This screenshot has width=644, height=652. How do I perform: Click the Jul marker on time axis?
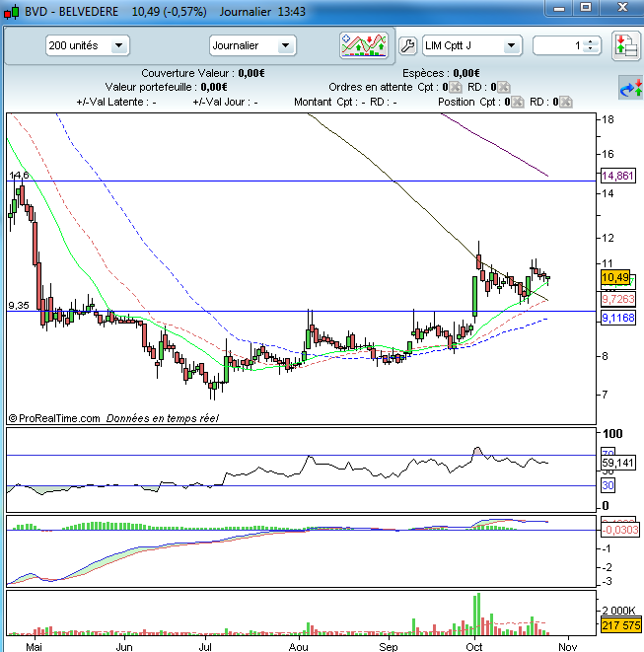click(x=205, y=647)
